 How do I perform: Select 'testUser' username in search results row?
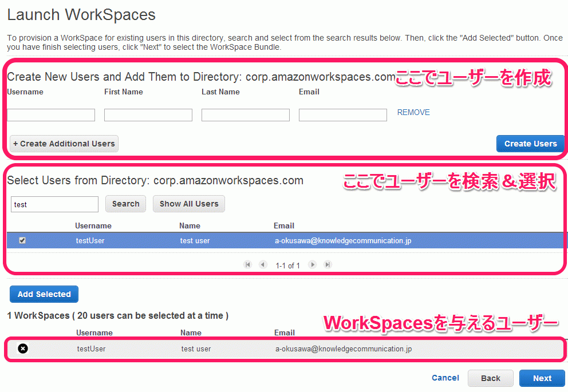[x=90, y=241]
